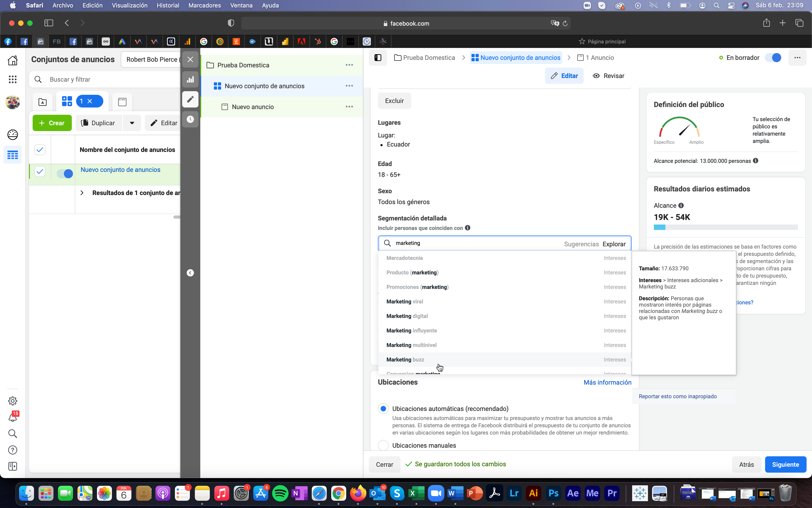The width and height of the screenshot is (812, 508).
Task: Toggle En borrador switch on breadcrumb bar
Action: coord(773,58)
